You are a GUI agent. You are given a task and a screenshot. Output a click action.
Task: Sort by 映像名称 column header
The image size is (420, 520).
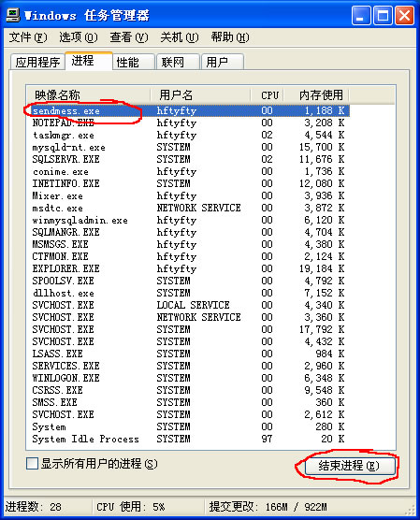(88, 95)
